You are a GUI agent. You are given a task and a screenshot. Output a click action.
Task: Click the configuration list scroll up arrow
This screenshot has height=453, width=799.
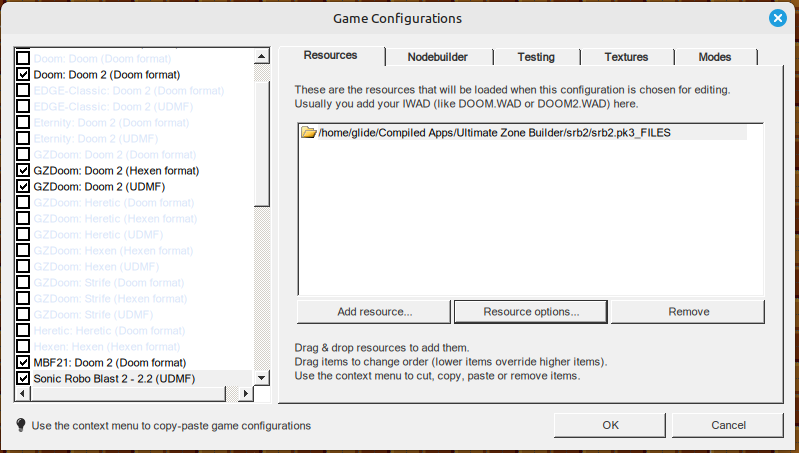click(262, 56)
